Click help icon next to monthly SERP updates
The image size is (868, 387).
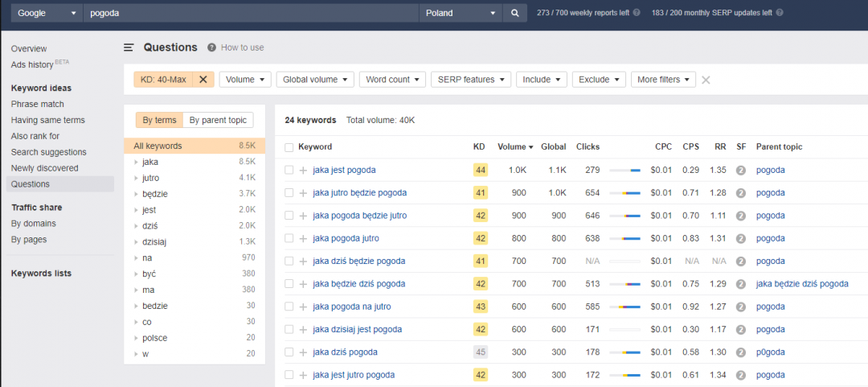click(x=779, y=13)
